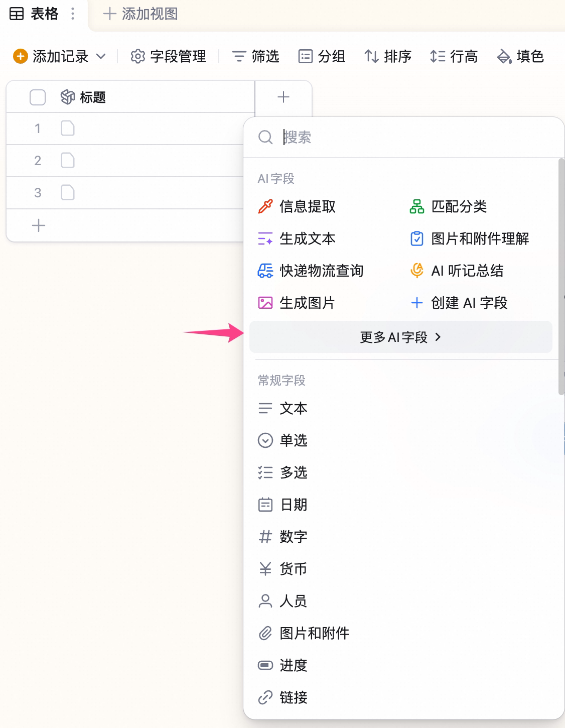
Task: Click 添加视图 to add a view
Action: [x=140, y=14]
